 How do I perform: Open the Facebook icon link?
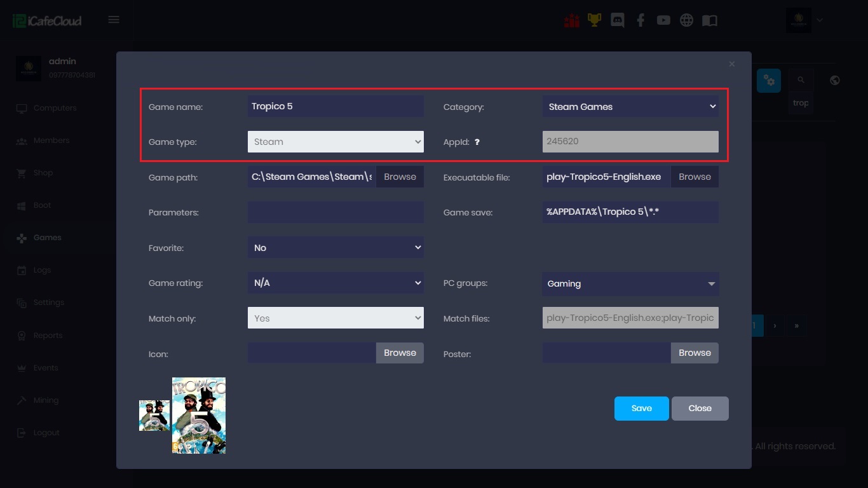click(641, 20)
